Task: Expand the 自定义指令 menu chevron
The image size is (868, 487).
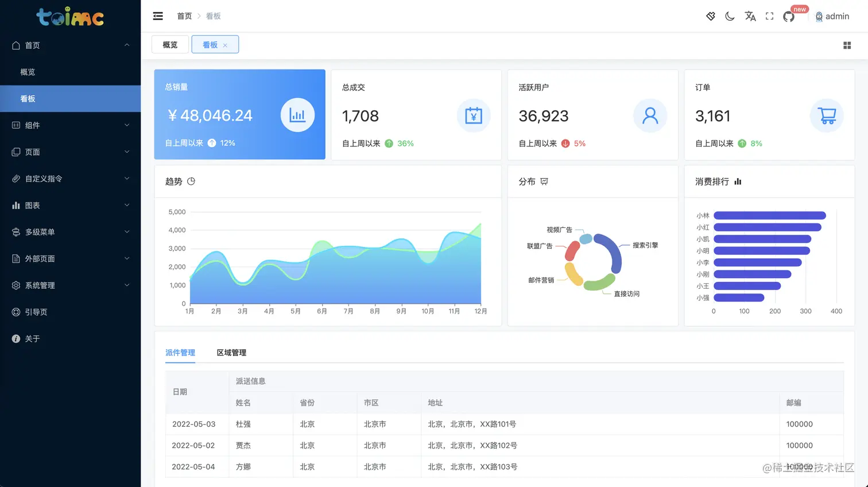Action: pos(127,179)
